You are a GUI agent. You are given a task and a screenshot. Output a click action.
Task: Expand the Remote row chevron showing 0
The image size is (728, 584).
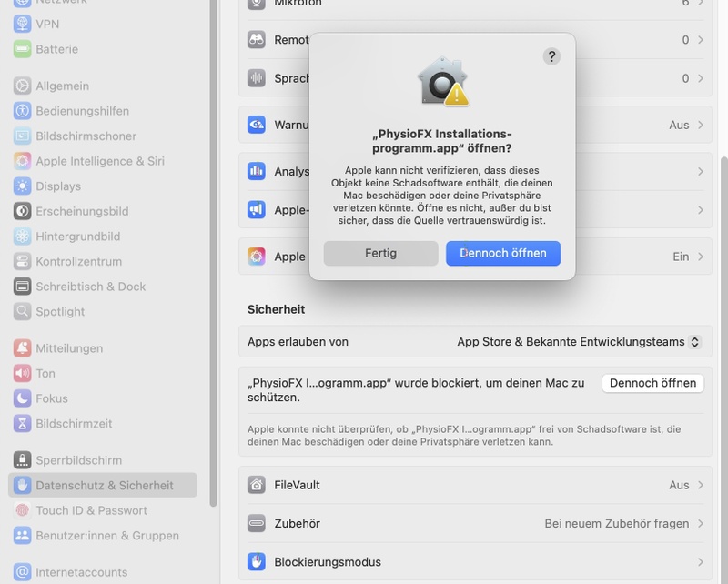click(x=701, y=40)
